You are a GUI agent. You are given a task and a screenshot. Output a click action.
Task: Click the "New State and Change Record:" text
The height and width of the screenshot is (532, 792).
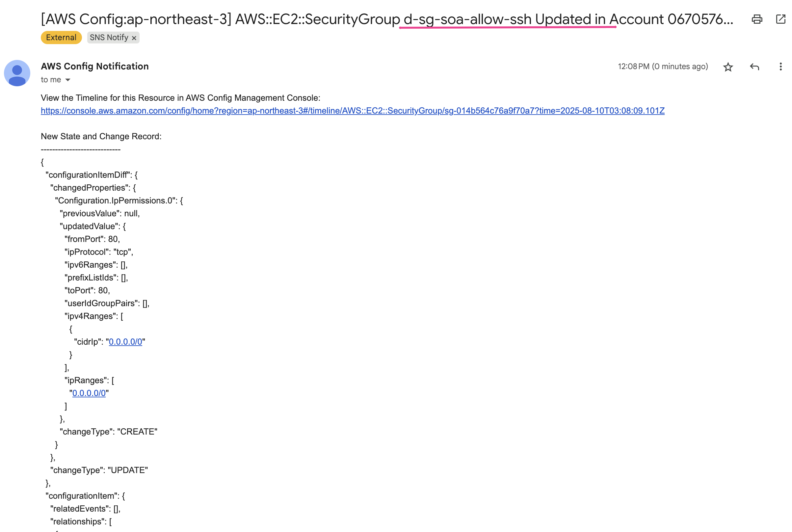tap(101, 136)
